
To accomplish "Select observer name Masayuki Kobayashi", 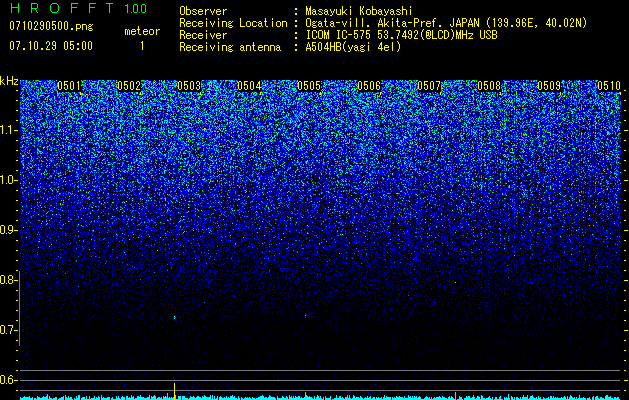I will point(359,11).
